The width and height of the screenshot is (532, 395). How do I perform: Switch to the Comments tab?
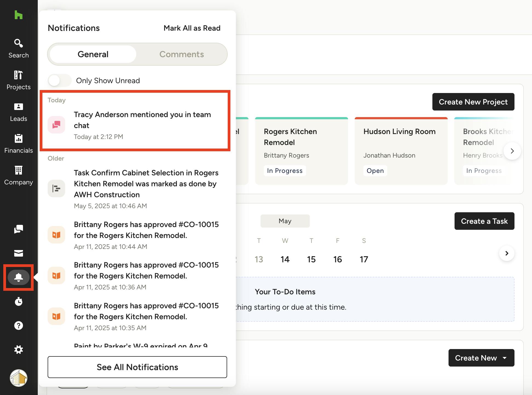click(181, 54)
